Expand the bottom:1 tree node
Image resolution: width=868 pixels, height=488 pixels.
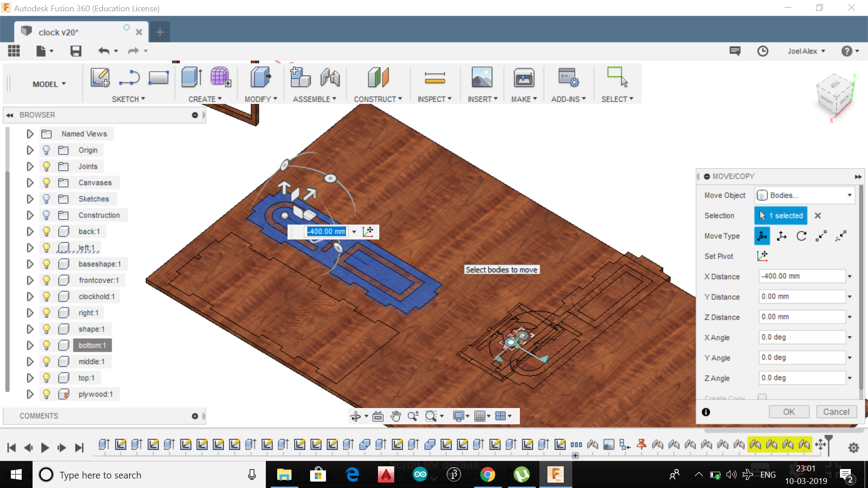(x=30, y=345)
